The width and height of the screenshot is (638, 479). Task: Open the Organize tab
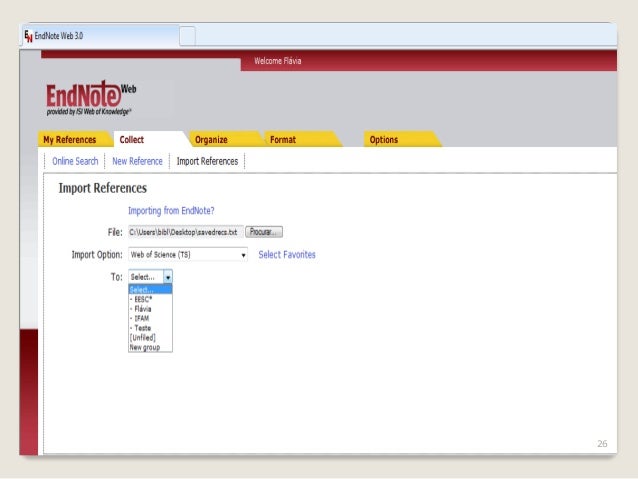coord(226,140)
